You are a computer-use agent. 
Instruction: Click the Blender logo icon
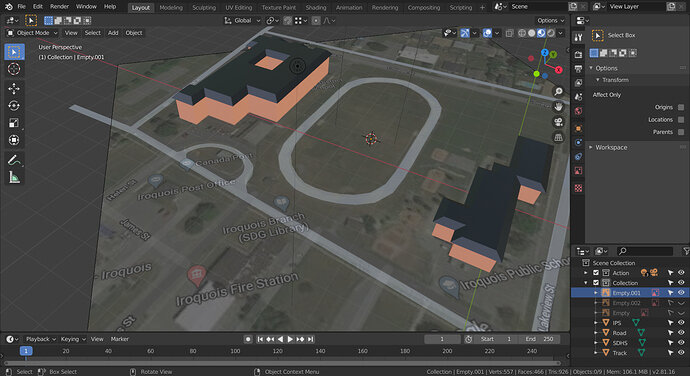pos(8,7)
